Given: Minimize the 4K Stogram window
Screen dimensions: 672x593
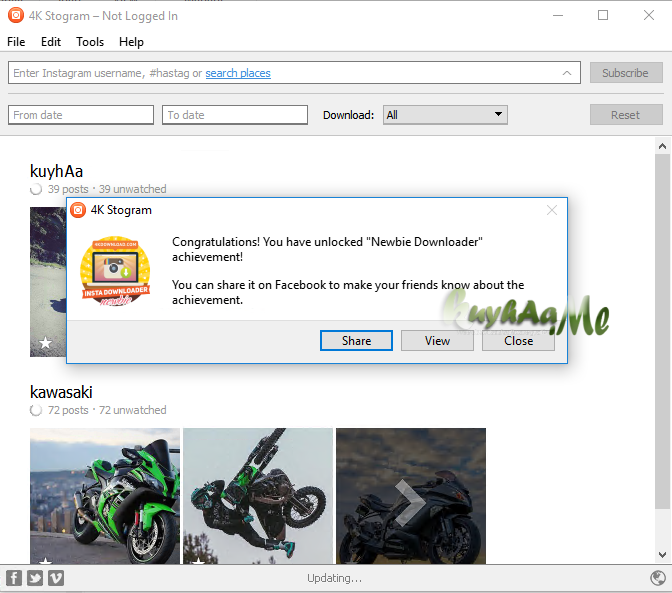Looking at the screenshot, I should click(558, 15).
